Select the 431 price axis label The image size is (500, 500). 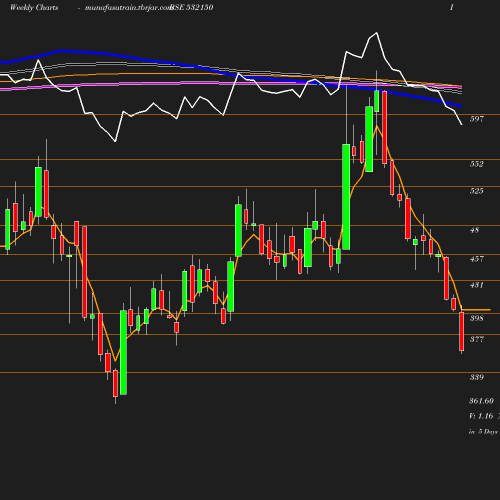pyautogui.click(x=476, y=285)
